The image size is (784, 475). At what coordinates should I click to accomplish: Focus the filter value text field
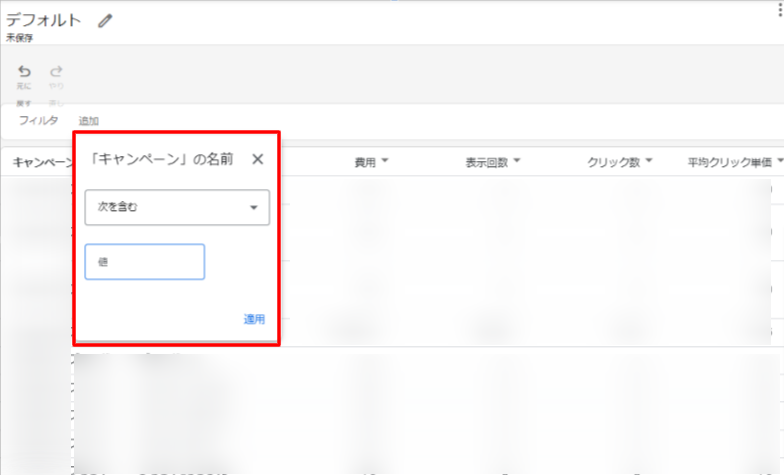[x=145, y=262]
